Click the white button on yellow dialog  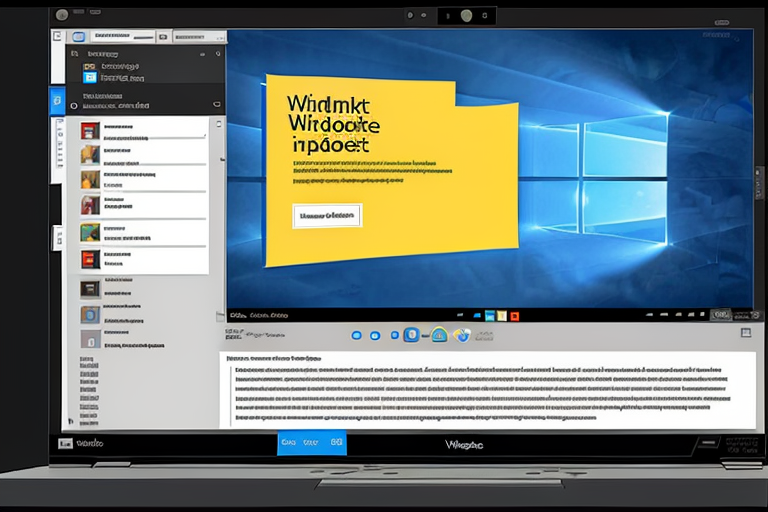click(327, 215)
